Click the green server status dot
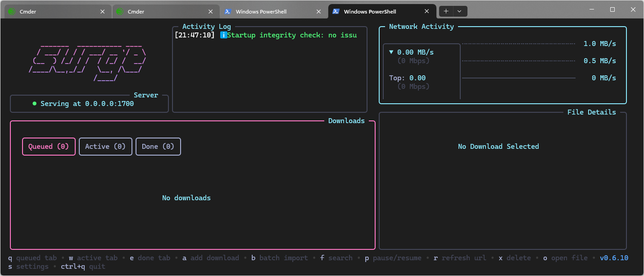 (35, 104)
